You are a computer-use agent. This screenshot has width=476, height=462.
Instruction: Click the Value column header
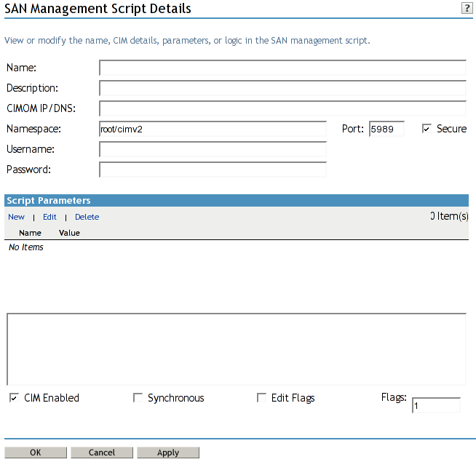point(69,233)
